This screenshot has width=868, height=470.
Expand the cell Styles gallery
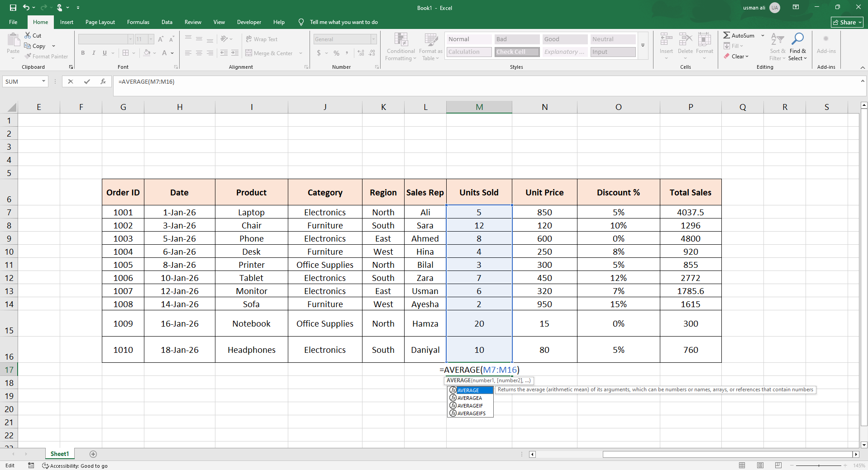(x=643, y=45)
